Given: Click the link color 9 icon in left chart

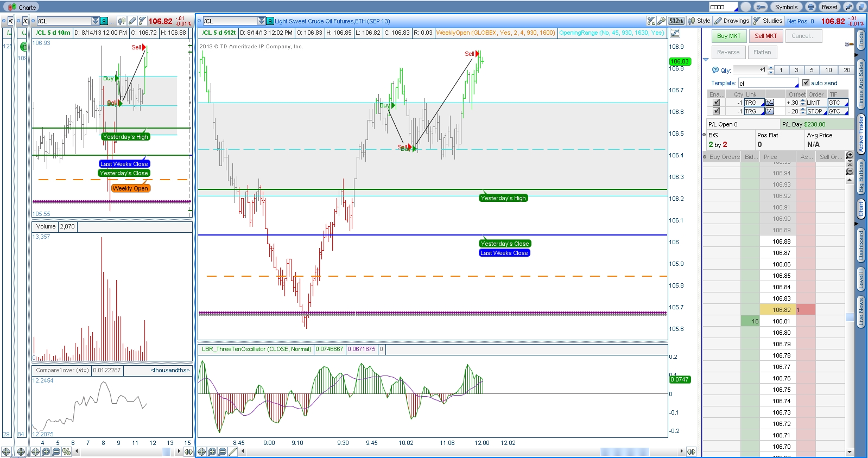Looking at the screenshot, I should 104,21.
